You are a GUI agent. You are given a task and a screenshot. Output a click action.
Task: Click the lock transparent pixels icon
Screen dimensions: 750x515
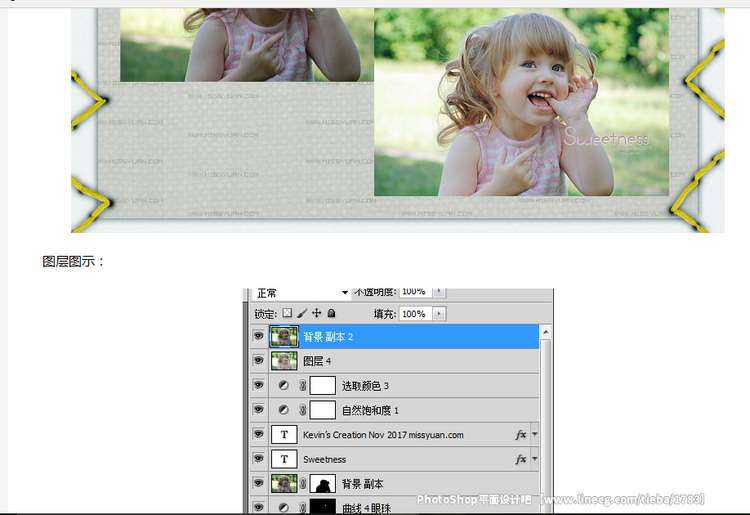pos(287,313)
